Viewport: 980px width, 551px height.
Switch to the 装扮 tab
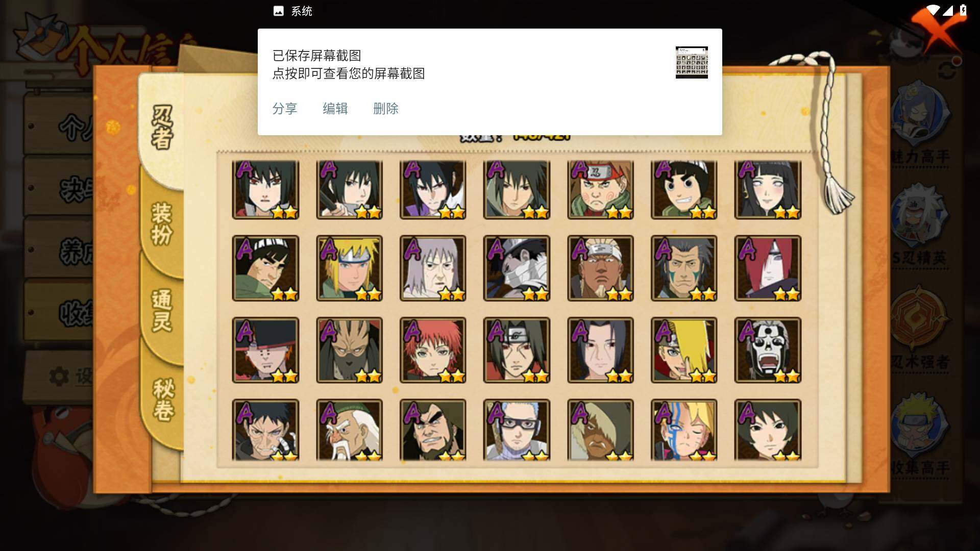coord(161,223)
